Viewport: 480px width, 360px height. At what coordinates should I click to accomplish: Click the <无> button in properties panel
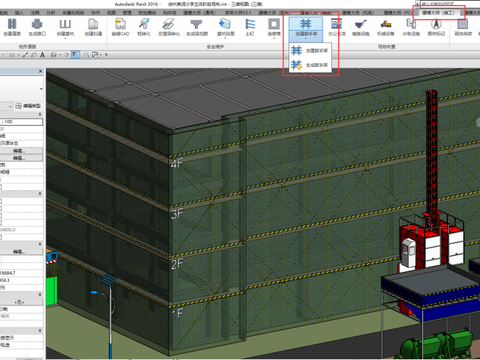tap(20, 302)
